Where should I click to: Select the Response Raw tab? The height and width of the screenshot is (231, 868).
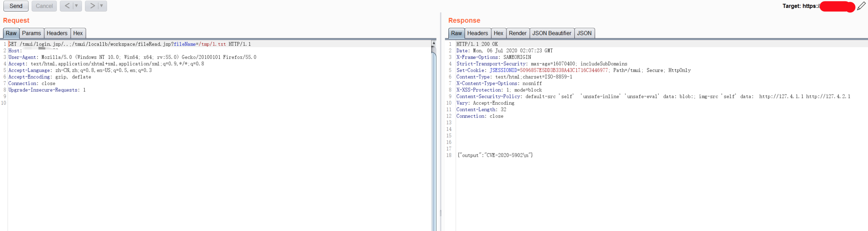(456, 33)
